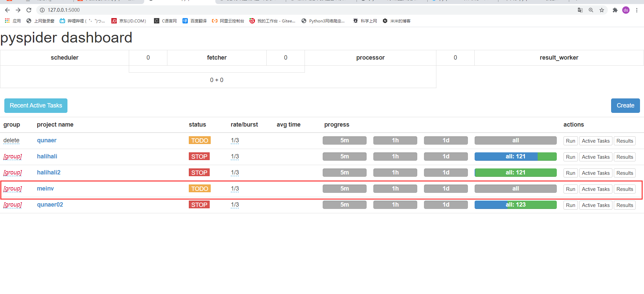Image resolution: width=644 pixels, height=294 pixels.
Task: Open the 阿里云控制台 bookmark
Action: point(228,21)
